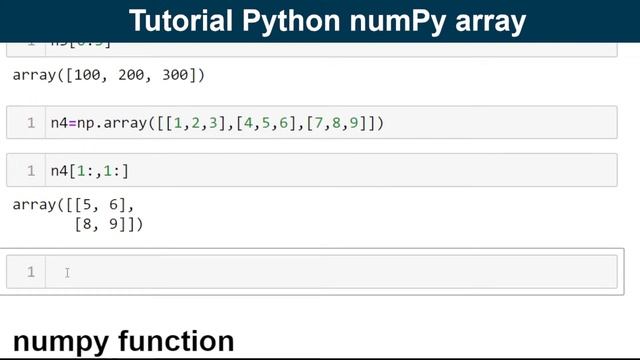640x360 pixels.
Task: Click line number beside n4=np.array cell
Action: coord(31,123)
